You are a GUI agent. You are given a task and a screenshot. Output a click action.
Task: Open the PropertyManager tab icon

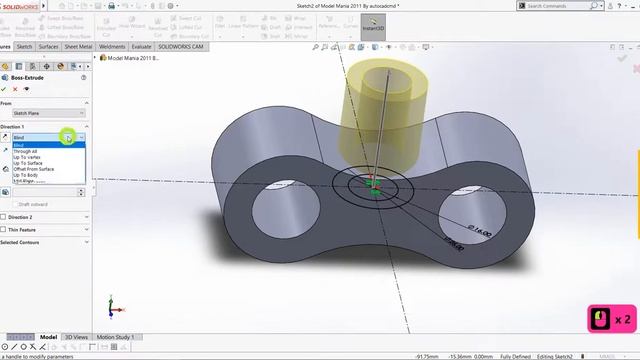pos(19,67)
